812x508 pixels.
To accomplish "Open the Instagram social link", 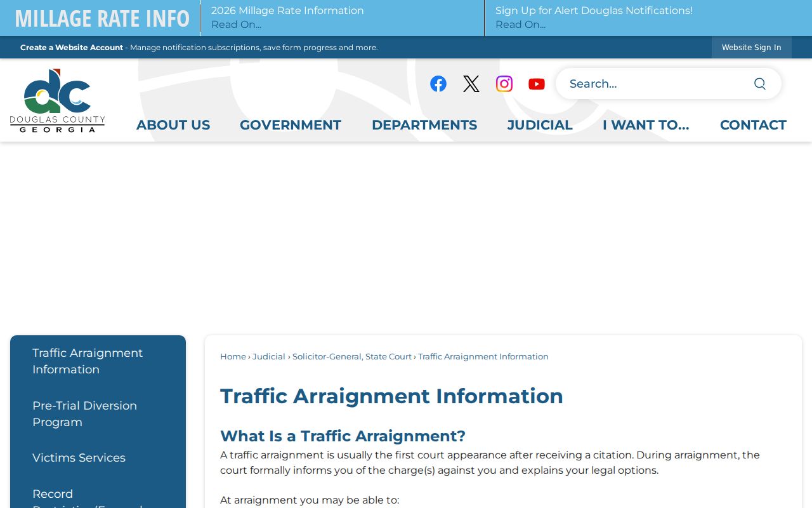I will coord(504,84).
